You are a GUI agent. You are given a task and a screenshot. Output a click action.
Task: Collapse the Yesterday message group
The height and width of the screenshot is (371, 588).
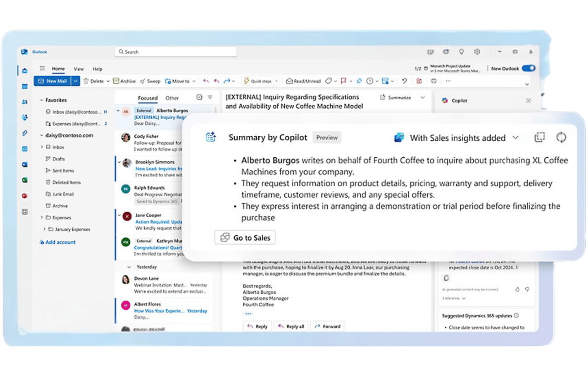click(129, 267)
